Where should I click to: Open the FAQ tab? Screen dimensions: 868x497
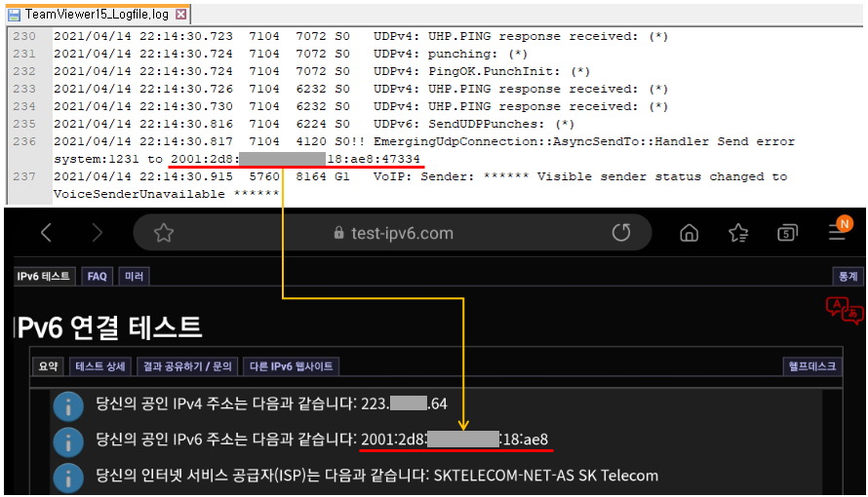(x=97, y=276)
